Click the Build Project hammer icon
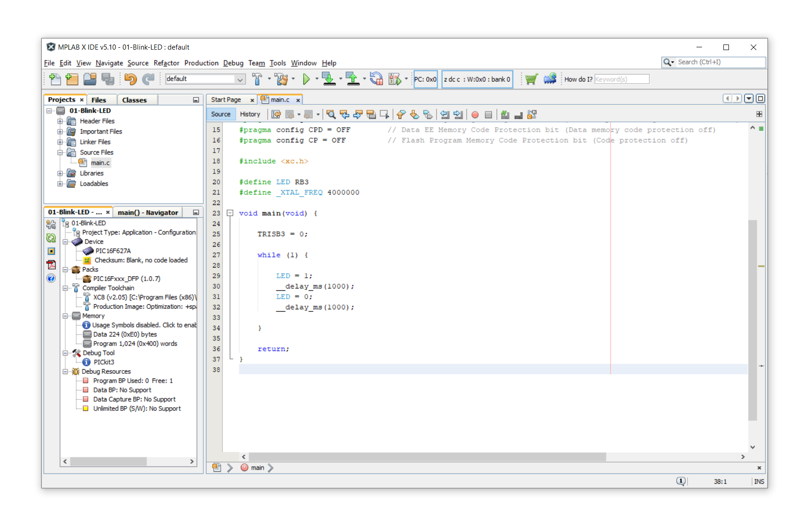 [x=257, y=79]
